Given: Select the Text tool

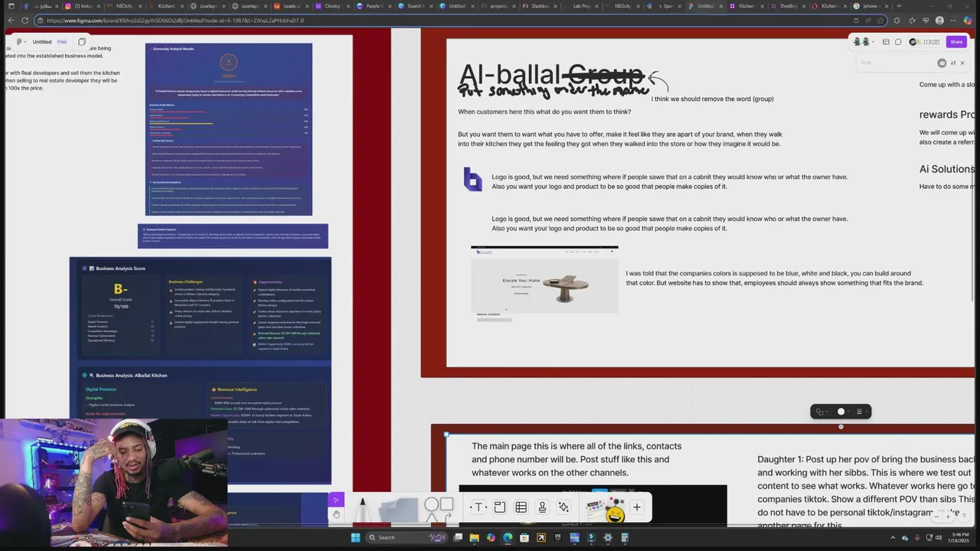Looking at the screenshot, I should (478, 507).
